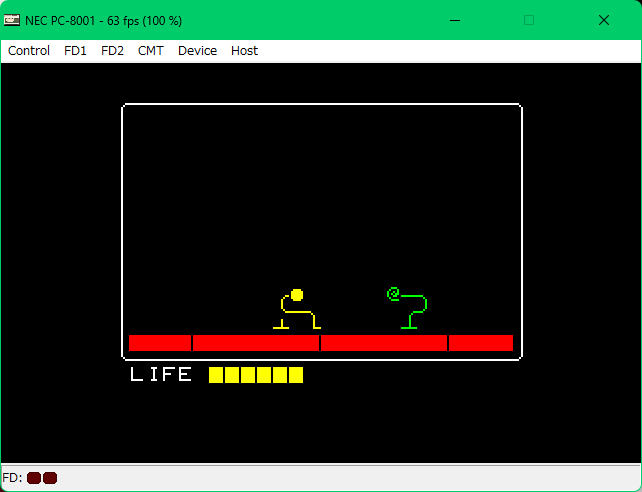
Task: Open the FD2 menu
Action: [x=112, y=51]
